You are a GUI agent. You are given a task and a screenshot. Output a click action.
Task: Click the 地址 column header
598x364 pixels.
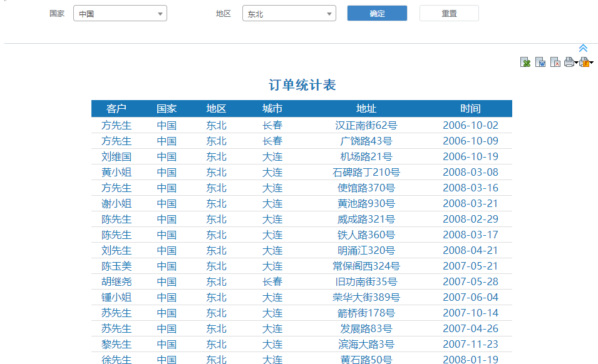[366, 109]
